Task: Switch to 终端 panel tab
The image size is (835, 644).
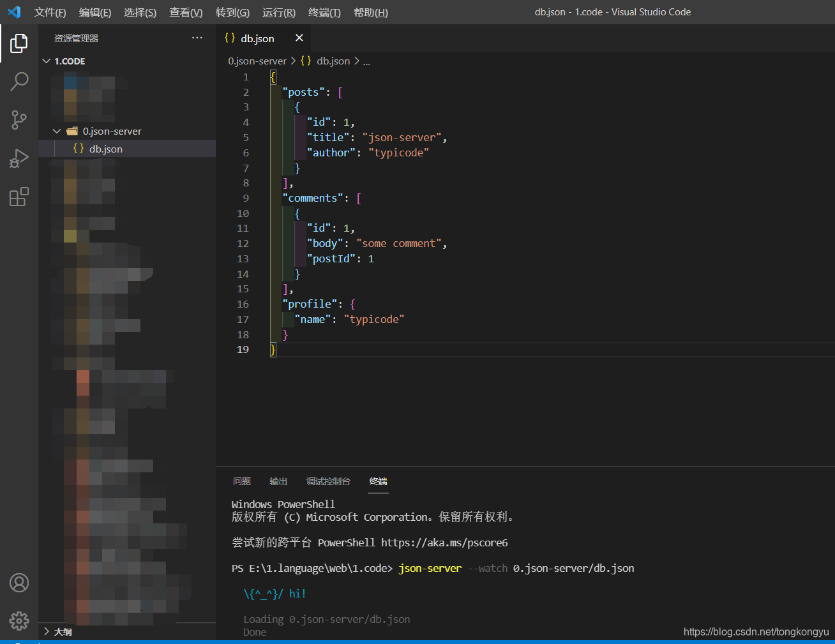Action: click(378, 481)
